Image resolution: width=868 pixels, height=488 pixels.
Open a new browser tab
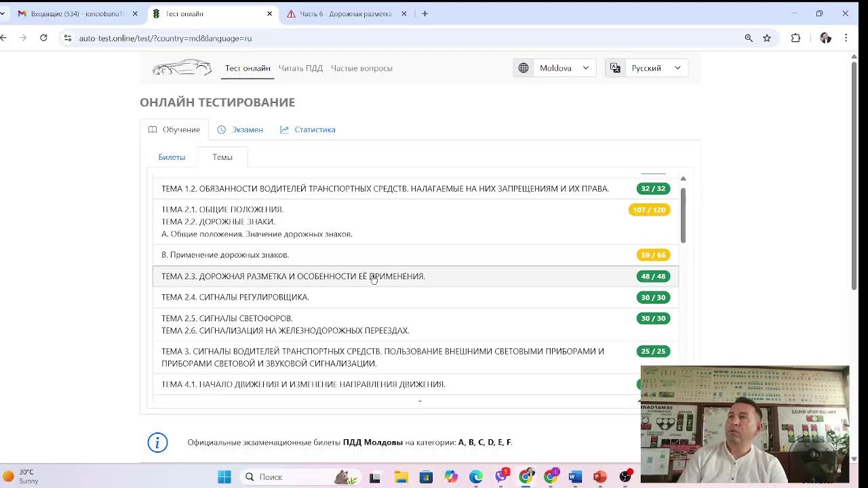[x=425, y=14]
